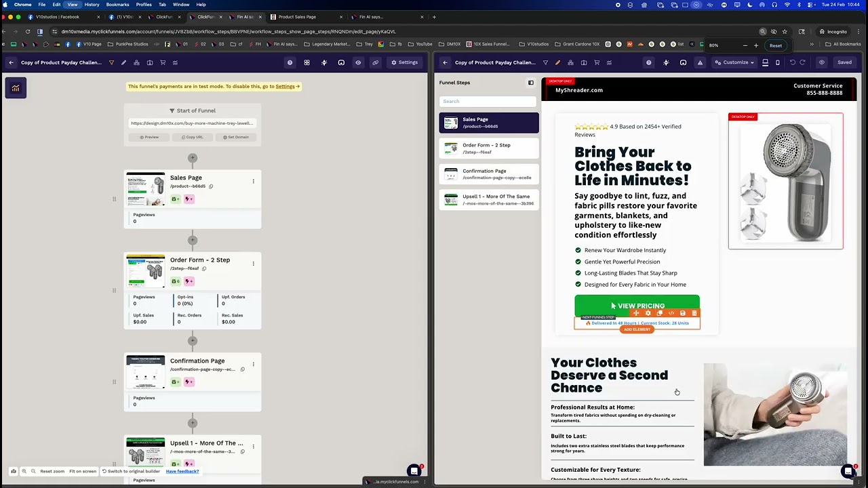Screen dimensions: 868x488
Task: Click green VIEW PRICING button on page
Action: pyautogui.click(x=637, y=306)
